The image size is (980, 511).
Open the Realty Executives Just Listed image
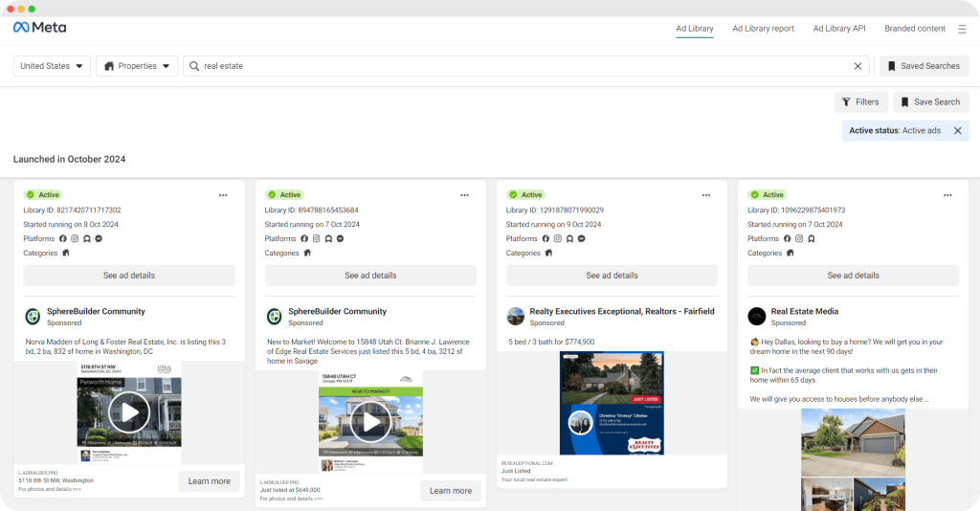[612, 403]
